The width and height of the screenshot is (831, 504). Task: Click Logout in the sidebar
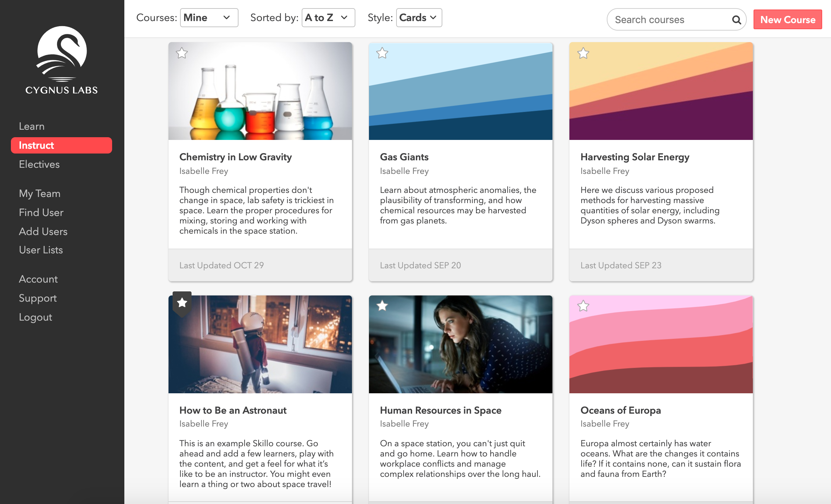(x=35, y=317)
